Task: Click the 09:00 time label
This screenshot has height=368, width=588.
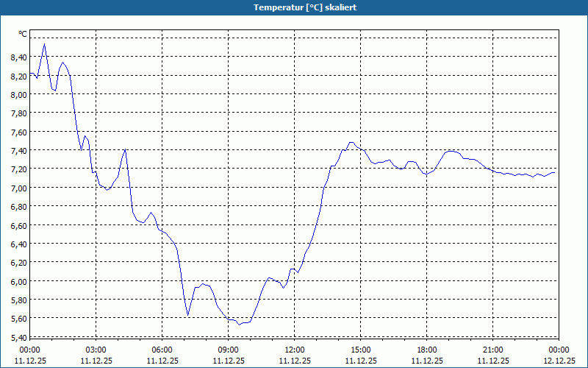Action: click(229, 350)
